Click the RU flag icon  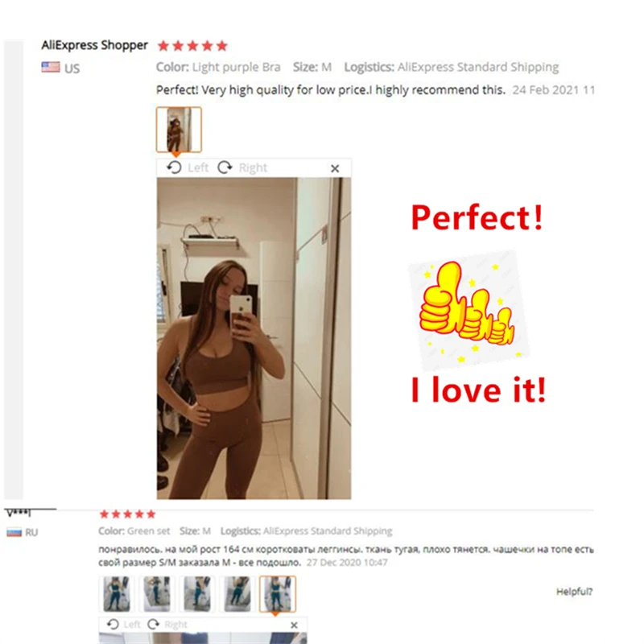coord(14,532)
